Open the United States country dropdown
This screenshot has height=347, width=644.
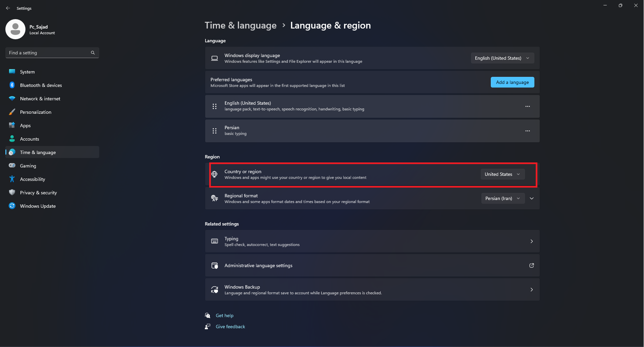[503, 174]
